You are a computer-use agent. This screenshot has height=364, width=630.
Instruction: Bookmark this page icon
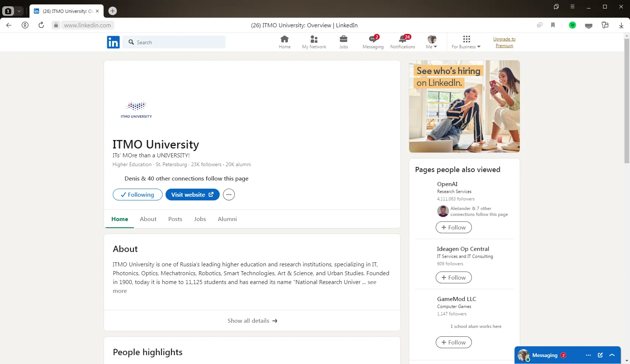(553, 25)
